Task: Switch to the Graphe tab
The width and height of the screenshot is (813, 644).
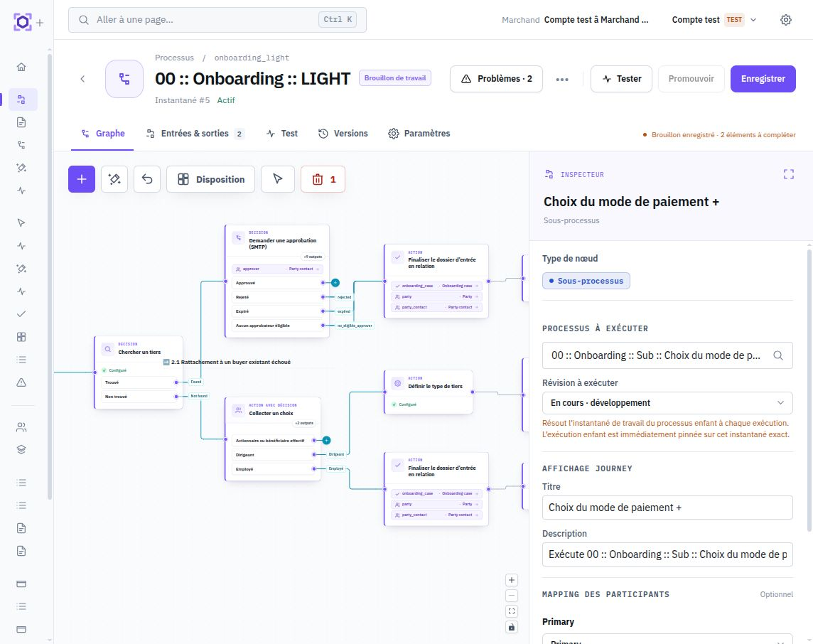Action: 102,134
